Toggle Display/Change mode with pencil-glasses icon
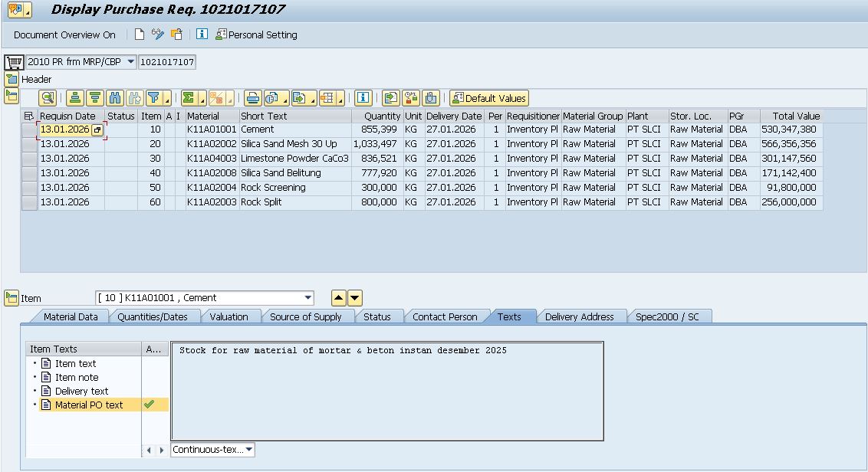This screenshot has height=472, width=868. click(158, 34)
